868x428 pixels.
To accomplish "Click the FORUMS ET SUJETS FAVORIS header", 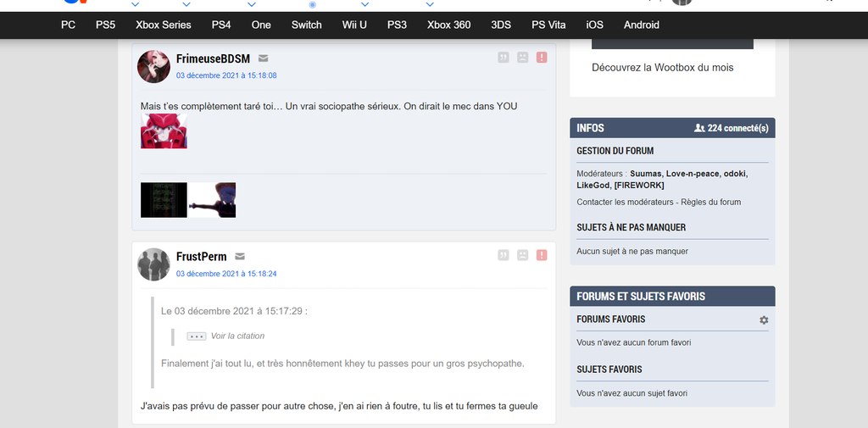I will (672, 297).
